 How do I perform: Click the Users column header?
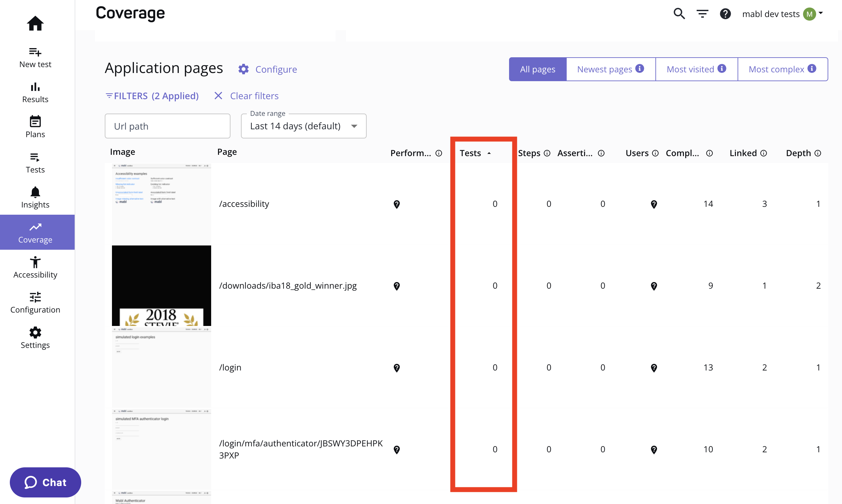pos(637,153)
